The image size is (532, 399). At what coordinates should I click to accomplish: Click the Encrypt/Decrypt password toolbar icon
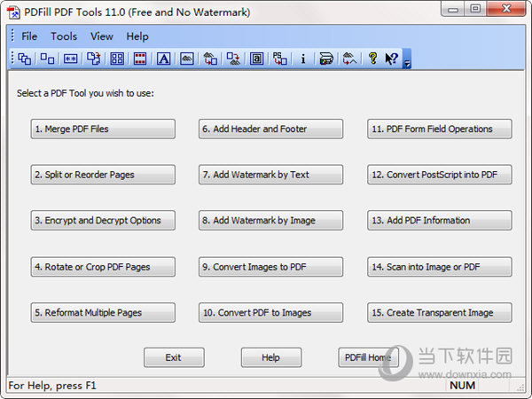coord(71,59)
